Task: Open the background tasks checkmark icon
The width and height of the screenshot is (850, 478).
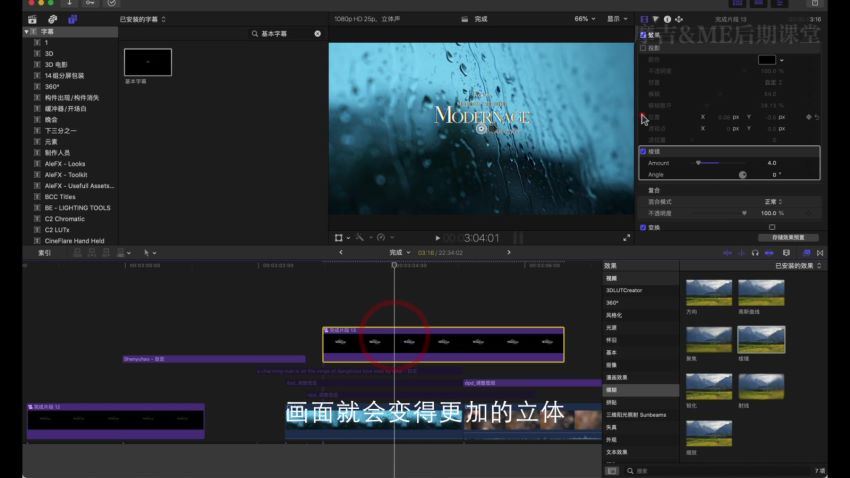Action: pos(111,3)
